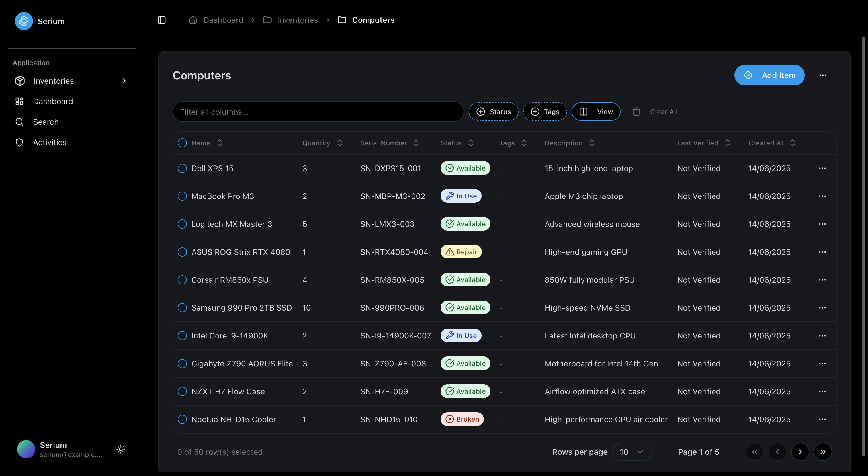Check the select-all rows checkbox

182,143
